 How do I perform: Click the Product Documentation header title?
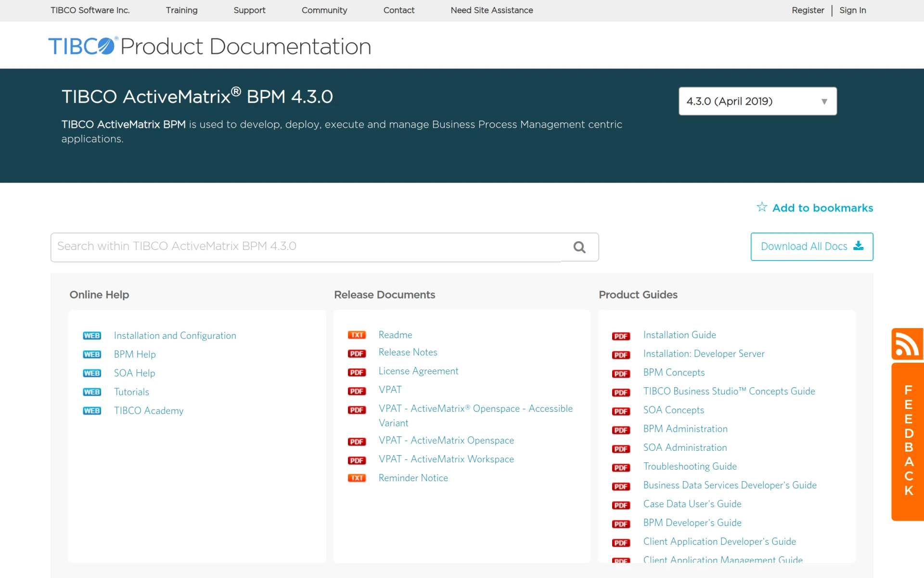[x=245, y=47]
